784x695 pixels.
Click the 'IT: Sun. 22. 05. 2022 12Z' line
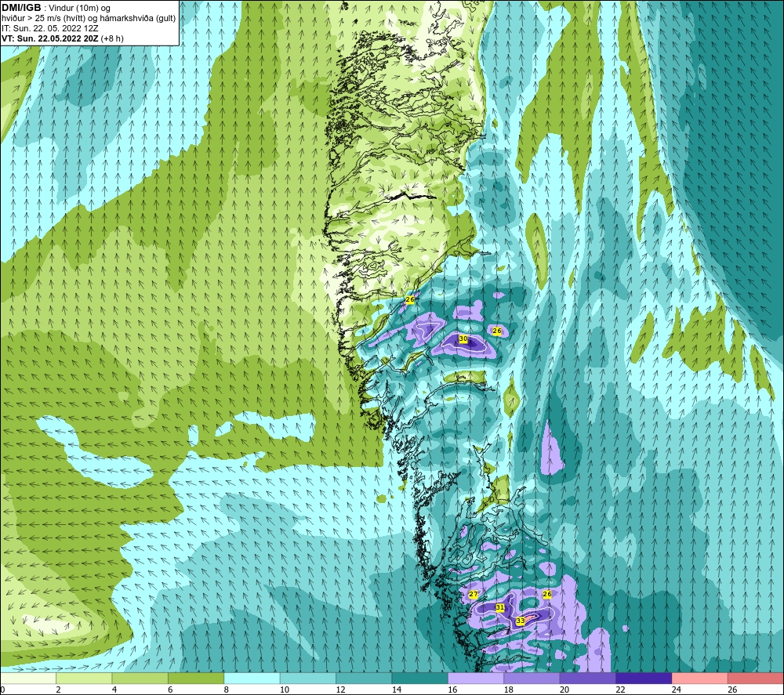coord(50,28)
